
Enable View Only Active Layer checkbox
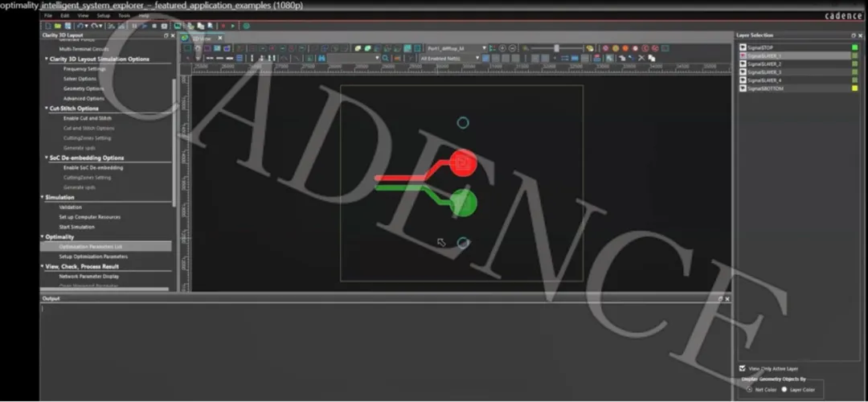pos(742,368)
